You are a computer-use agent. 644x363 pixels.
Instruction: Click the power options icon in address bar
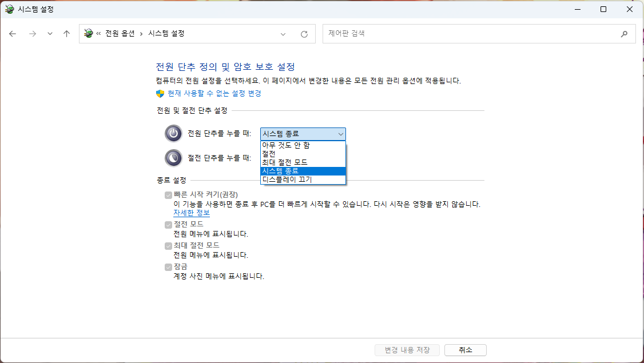(88, 34)
